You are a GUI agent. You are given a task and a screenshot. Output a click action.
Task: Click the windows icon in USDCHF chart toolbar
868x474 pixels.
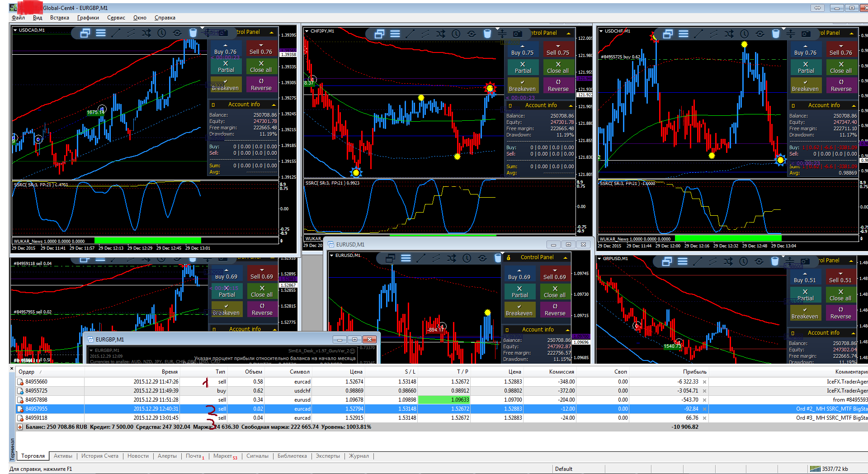pyautogui.click(x=668, y=34)
